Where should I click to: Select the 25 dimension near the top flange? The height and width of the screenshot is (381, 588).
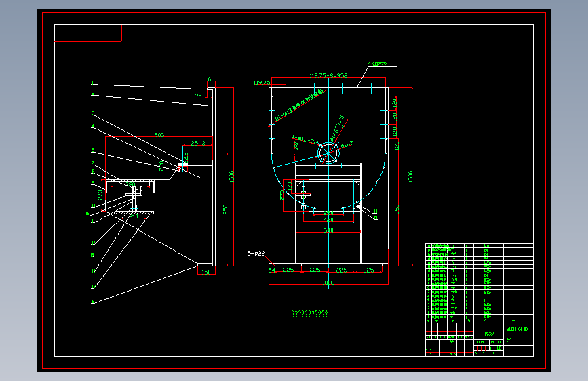(x=198, y=96)
